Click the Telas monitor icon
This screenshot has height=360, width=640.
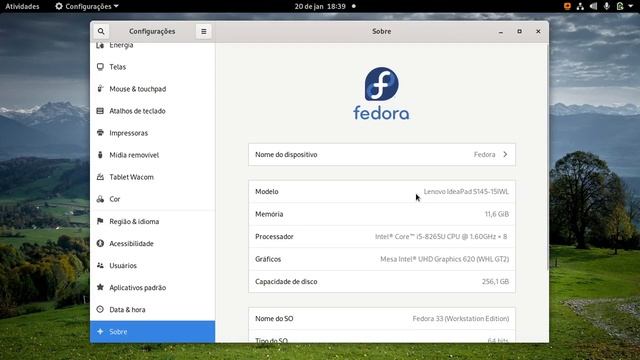coord(100,67)
